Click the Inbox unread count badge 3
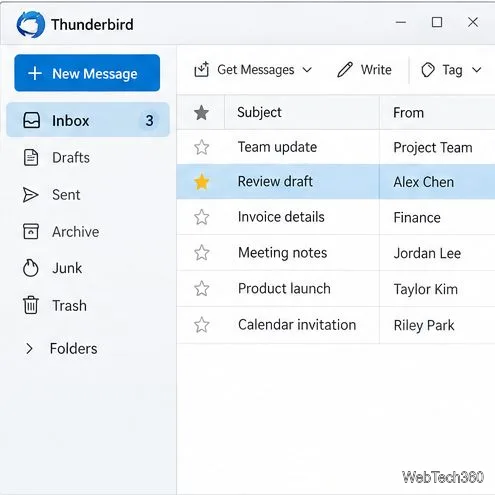This screenshot has width=495, height=495. (x=149, y=120)
